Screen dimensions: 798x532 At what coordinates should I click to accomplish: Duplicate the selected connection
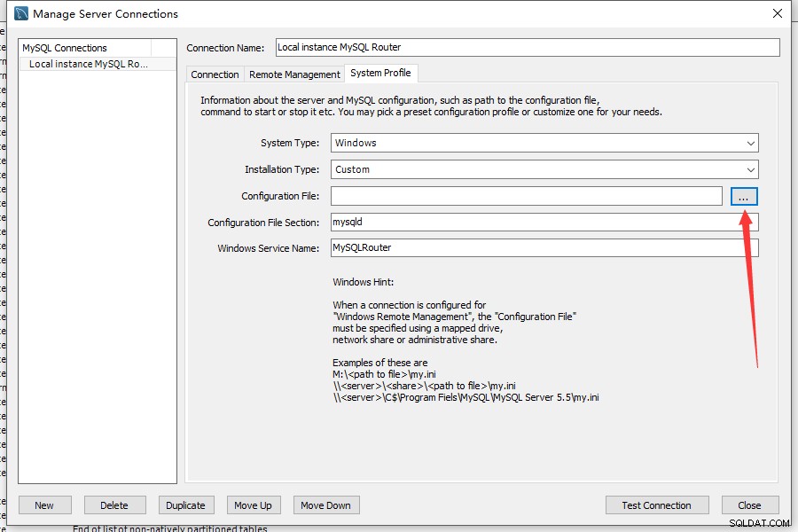pos(186,505)
